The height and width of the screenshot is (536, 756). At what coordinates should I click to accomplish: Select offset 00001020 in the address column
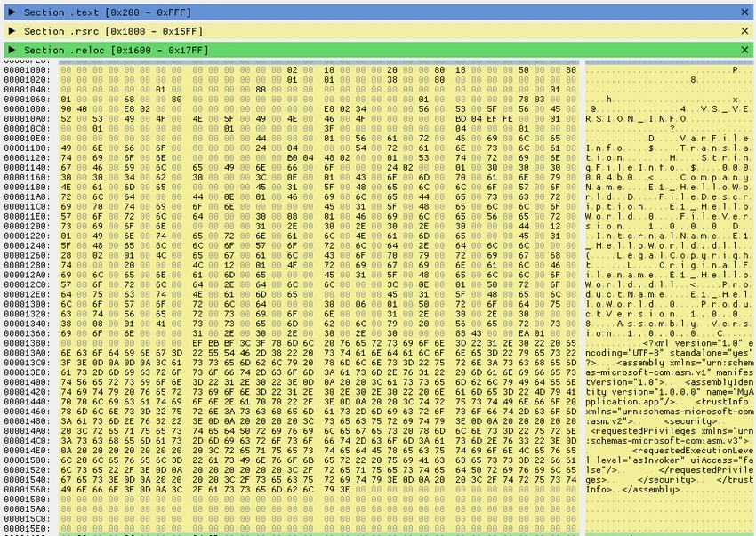pos(27,79)
